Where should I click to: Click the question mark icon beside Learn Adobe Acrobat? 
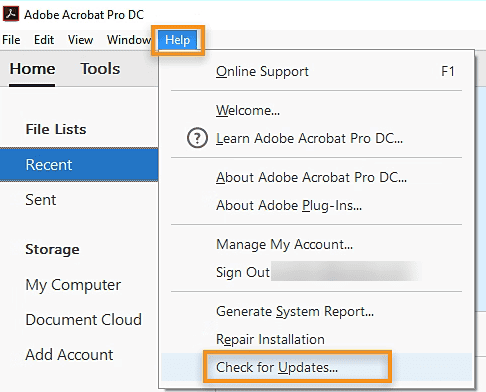[197, 138]
